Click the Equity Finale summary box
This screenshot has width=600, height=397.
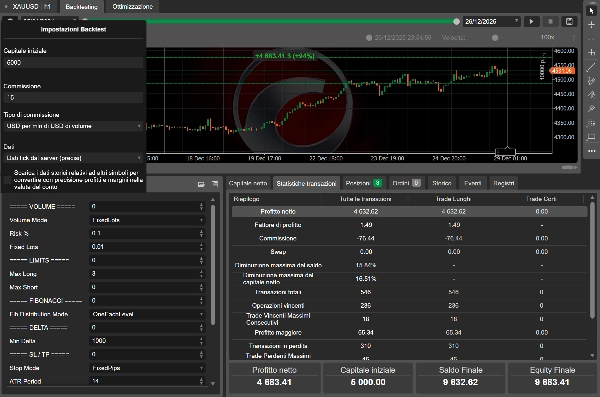coord(552,378)
